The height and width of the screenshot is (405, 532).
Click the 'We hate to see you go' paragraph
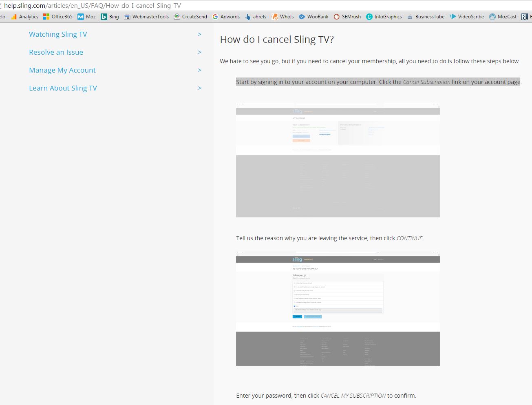pyautogui.click(x=370, y=61)
